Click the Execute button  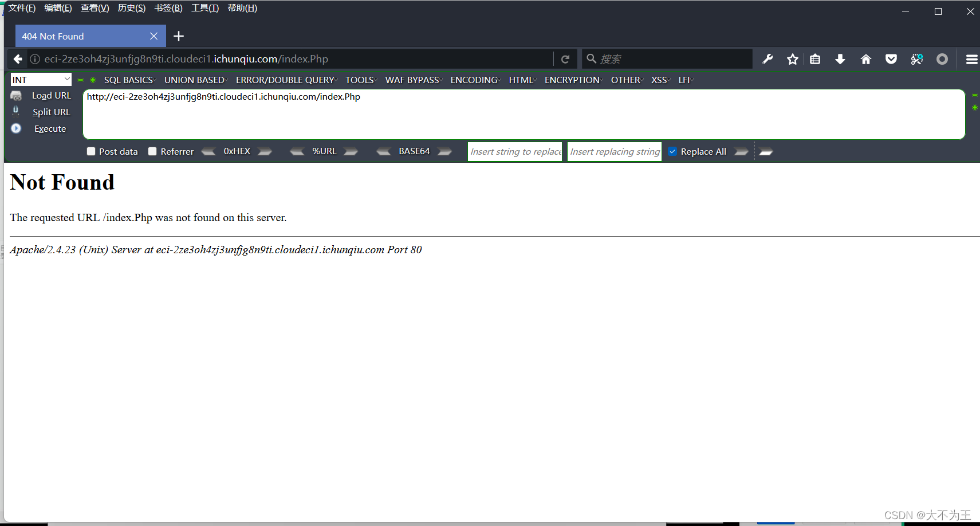point(50,129)
